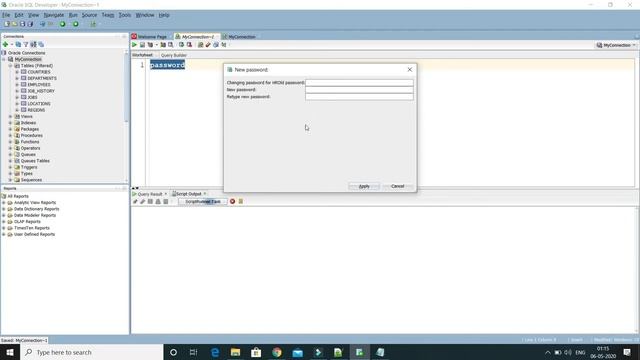Open the File menu
The image size is (640, 360).
click(x=6, y=15)
